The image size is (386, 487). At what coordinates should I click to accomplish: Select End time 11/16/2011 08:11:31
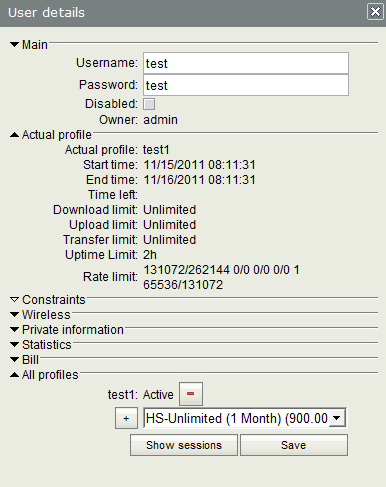point(199,180)
